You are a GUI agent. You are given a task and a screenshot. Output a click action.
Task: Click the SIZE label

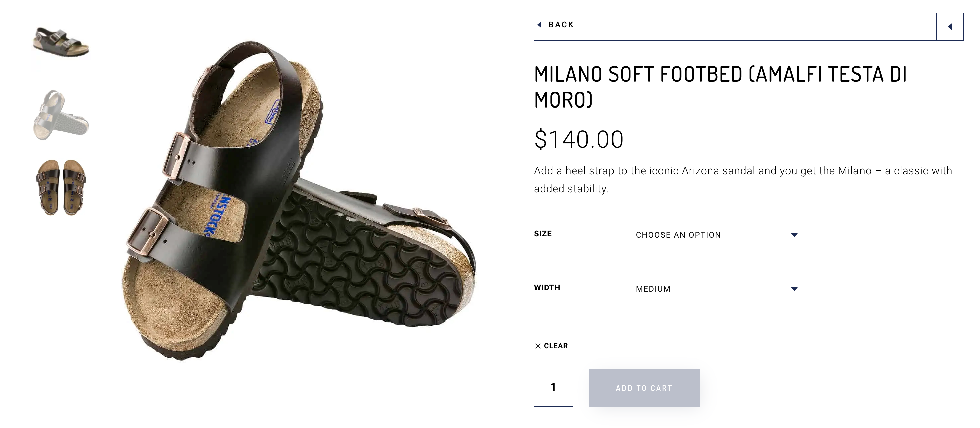[543, 234]
